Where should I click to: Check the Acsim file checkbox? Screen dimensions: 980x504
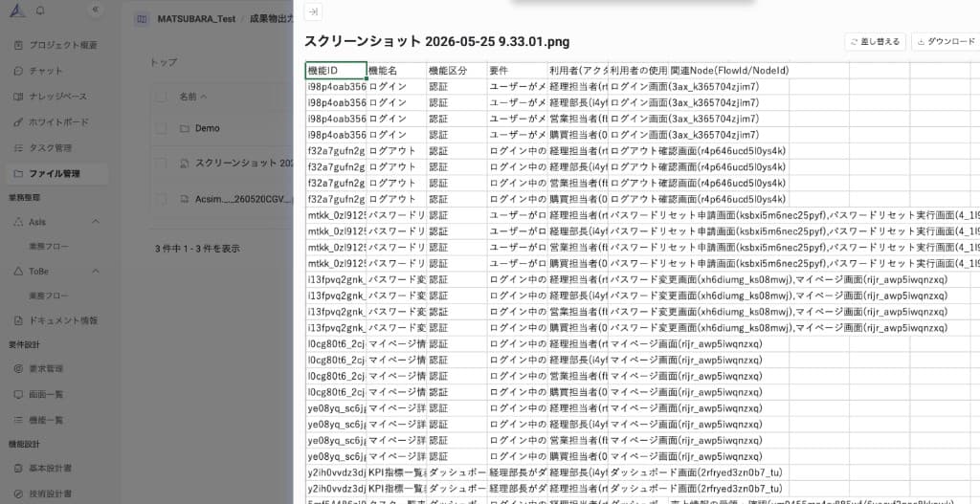tap(161, 199)
